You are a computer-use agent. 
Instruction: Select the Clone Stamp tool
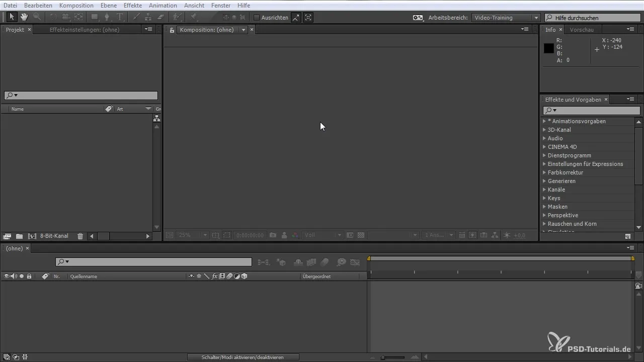tap(148, 17)
